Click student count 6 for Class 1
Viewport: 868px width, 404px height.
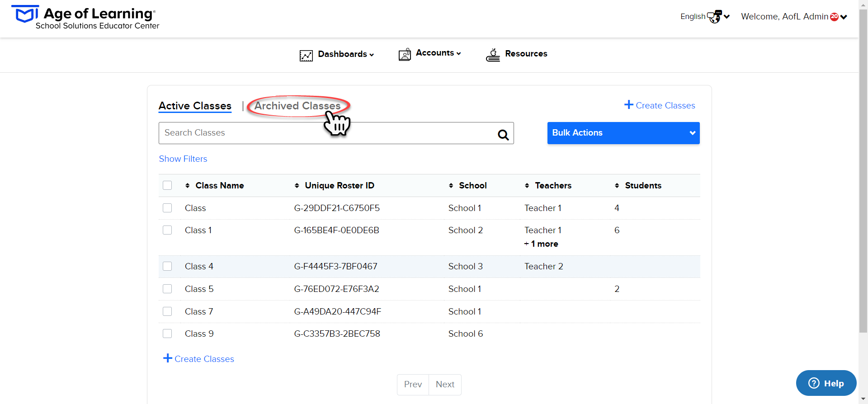pos(617,230)
